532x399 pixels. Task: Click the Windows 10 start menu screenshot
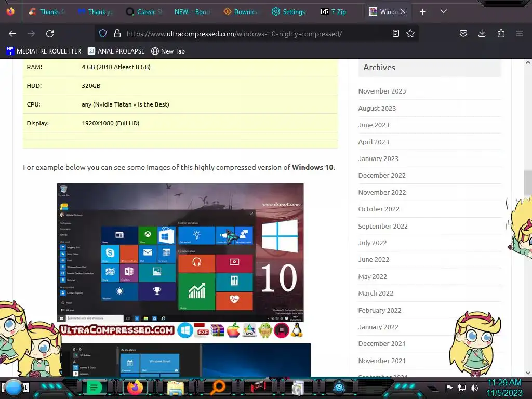180,252
